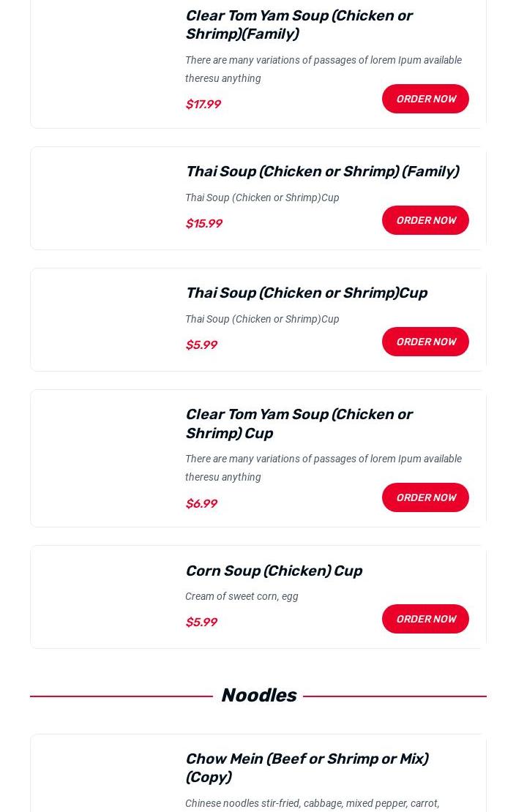516x812 pixels.
Task: Click Order Now for Clear Tom Yam Soup Family
Action: [x=425, y=99]
